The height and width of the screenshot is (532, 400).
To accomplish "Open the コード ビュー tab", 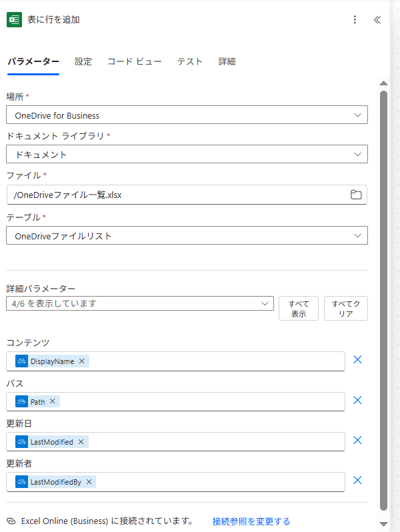I will (135, 62).
